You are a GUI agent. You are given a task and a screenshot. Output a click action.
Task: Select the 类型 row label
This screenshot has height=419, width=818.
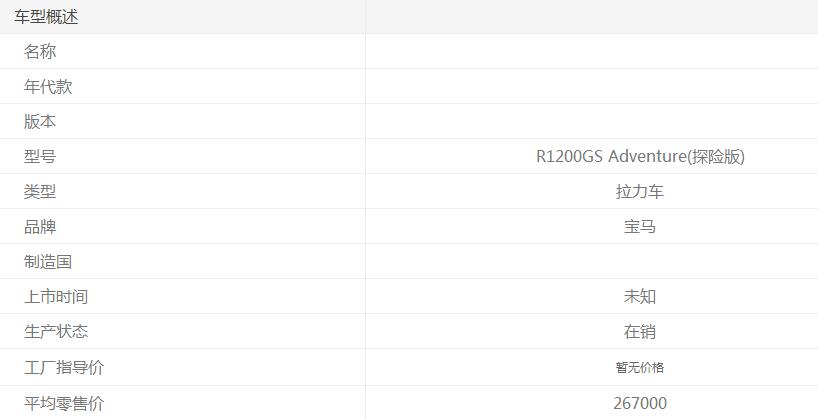(40, 192)
